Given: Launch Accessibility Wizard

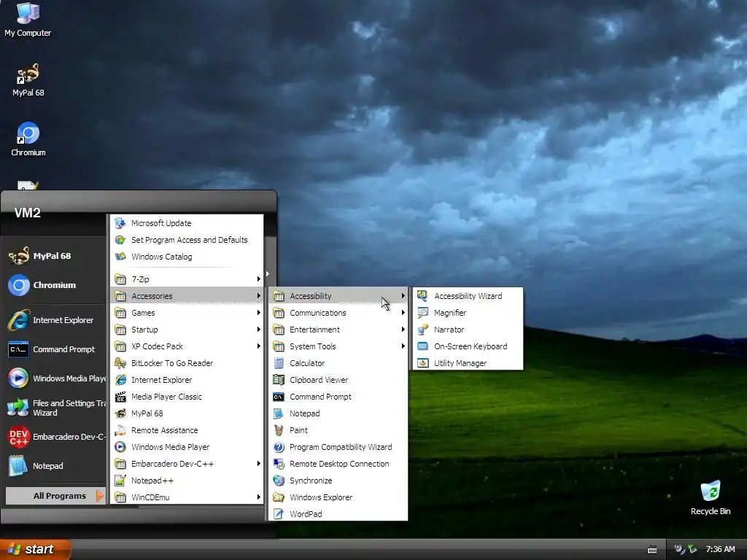Looking at the screenshot, I should click(468, 296).
